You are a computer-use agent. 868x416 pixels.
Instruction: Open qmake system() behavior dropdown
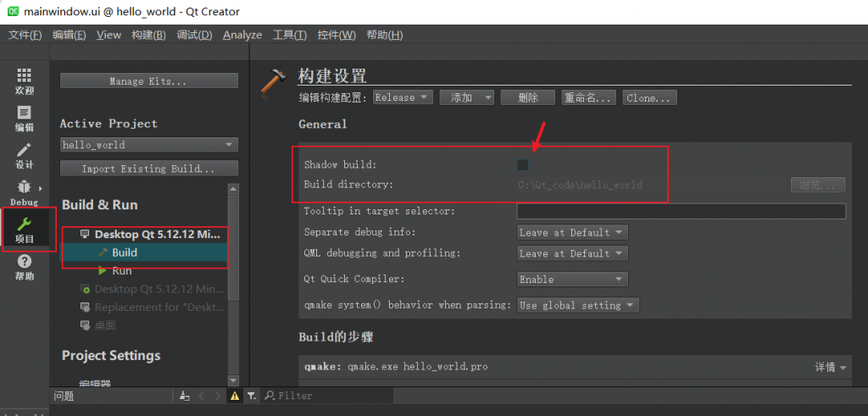(x=578, y=305)
